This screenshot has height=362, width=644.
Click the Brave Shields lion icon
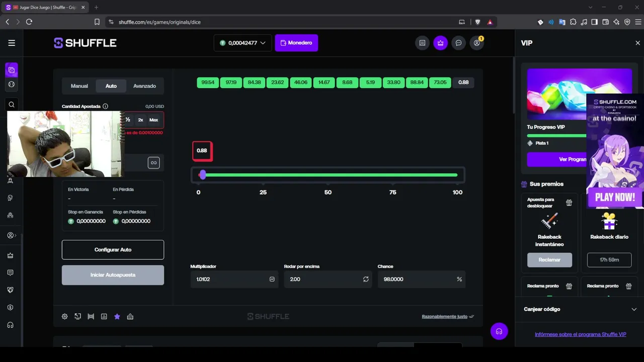(x=477, y=22)
